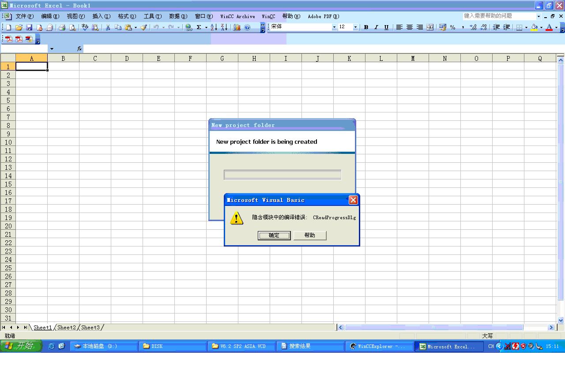Open the font size dropdown
This screenshot has height=392, width=565.
(x=355, y=27)
